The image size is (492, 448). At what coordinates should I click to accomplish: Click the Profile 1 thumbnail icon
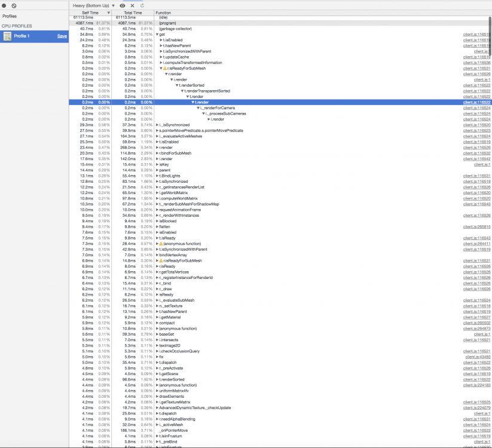coord(7,36)
